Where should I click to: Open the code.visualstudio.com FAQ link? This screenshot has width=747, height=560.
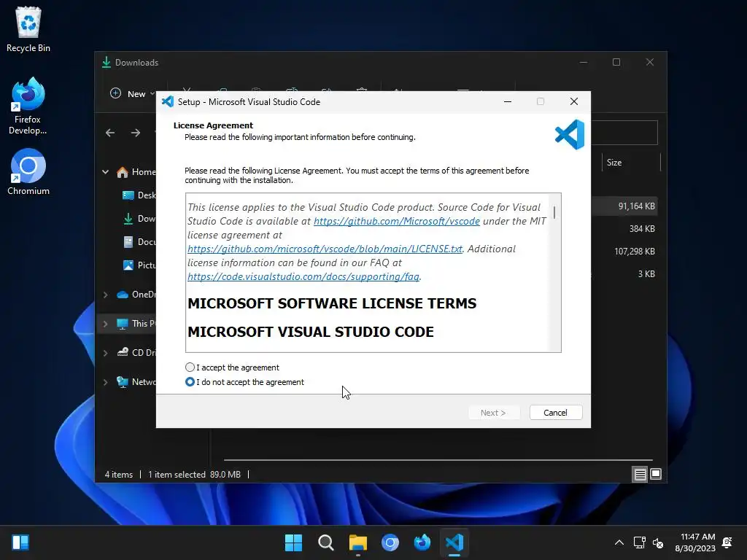pyautogui.click(x=303, y=276)
